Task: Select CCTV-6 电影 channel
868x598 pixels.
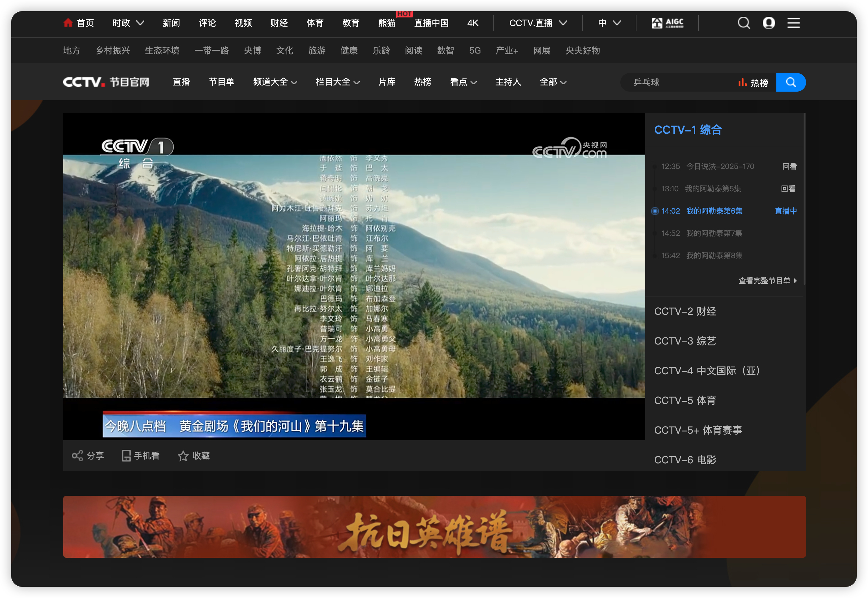Action: tap(685, 460)
